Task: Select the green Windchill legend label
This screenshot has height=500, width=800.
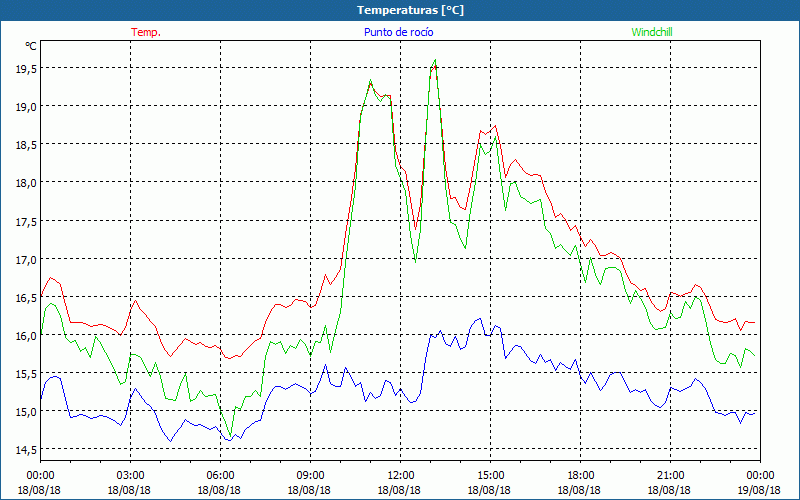Action: [652, 32]
